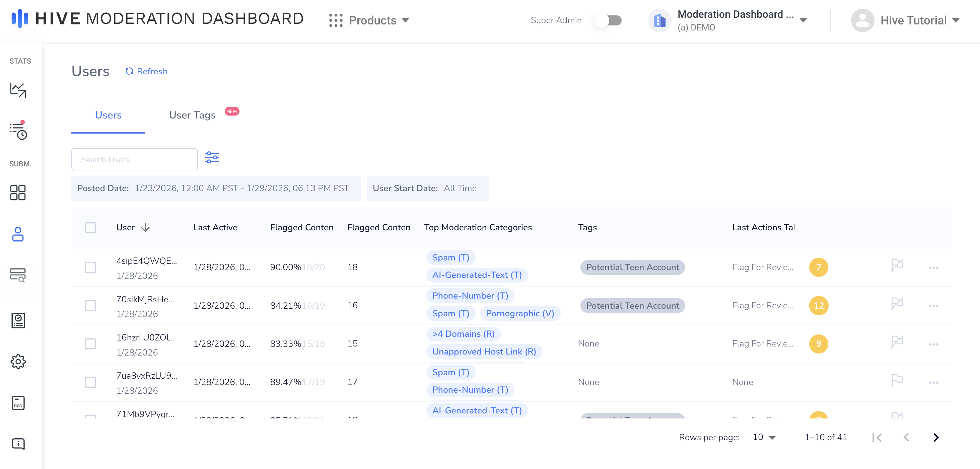Click the Refresh link
This screenshot has width=980, height=469.
point(146,71)
